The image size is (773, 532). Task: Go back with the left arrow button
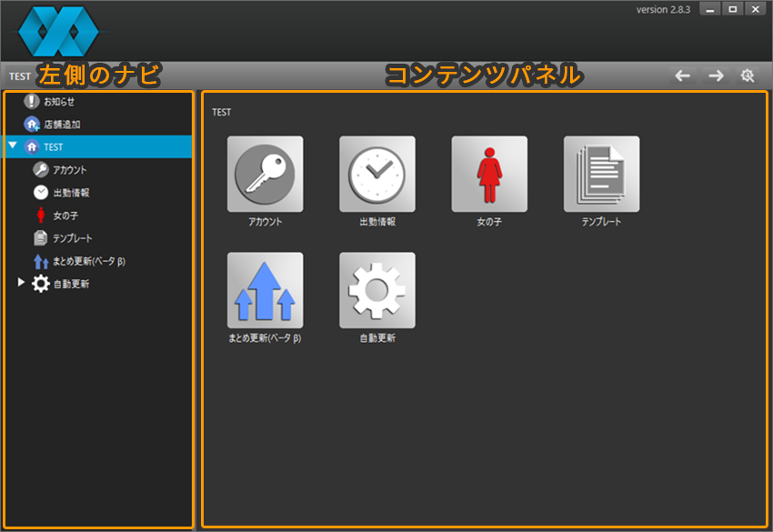[x=683, y=75]
